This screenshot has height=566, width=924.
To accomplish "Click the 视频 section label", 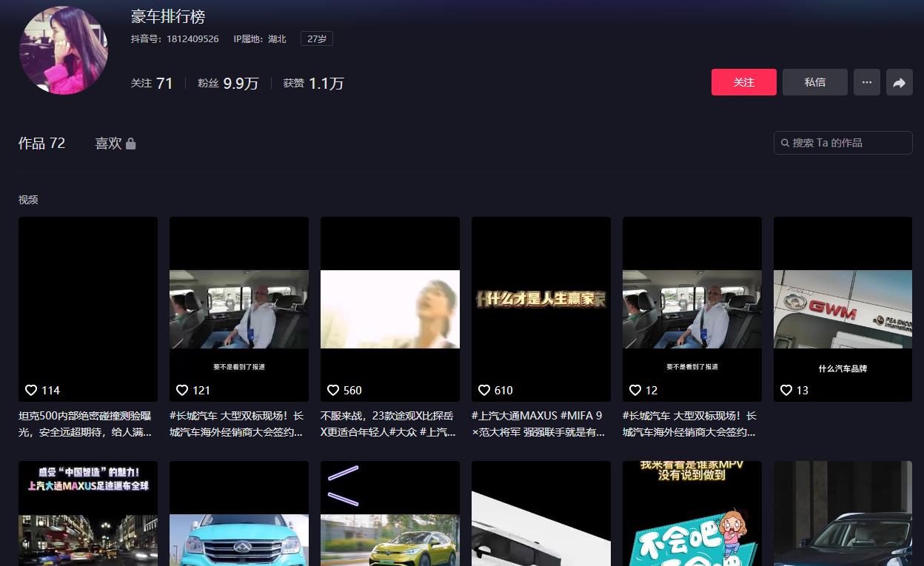I will click(28, 200).
